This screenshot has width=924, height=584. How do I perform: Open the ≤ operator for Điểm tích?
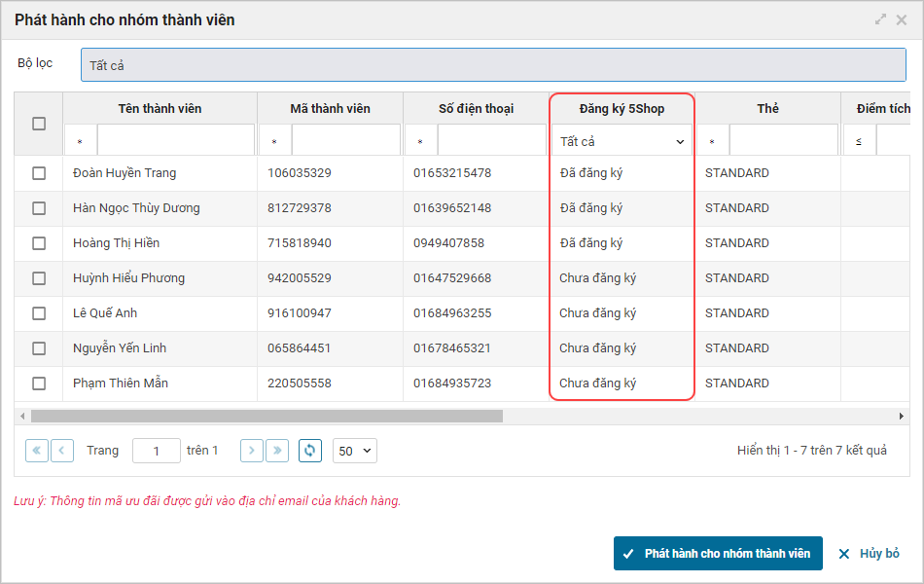(x=859, y=141)
